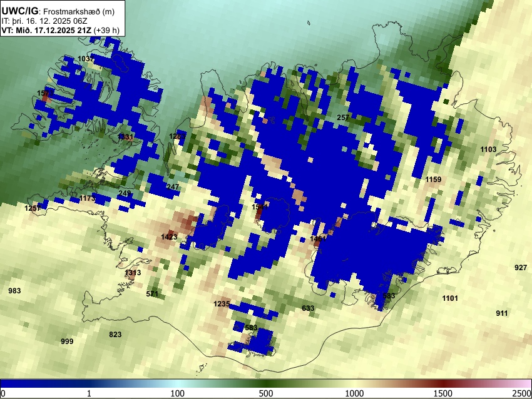Click the map value 1257 on the west coast
The height and width of the screenshot is (399, 532).
pyautogui.click(x=33, y=208)
